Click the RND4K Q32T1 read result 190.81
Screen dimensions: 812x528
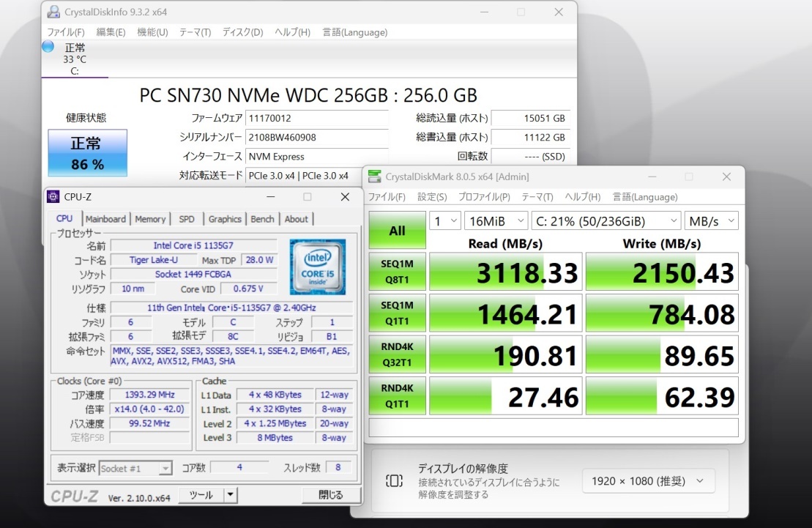point(506,354)
